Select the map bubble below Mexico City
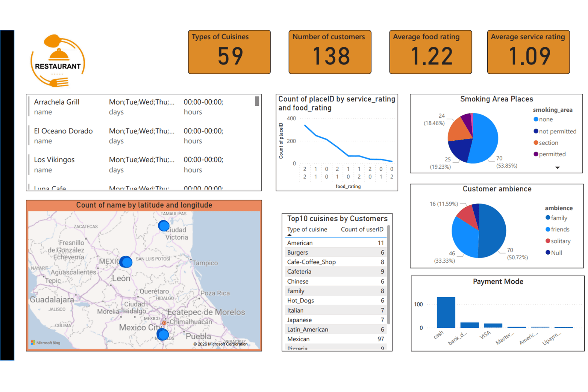The height and width of the screenshot is (392, 588). (162, 334)
